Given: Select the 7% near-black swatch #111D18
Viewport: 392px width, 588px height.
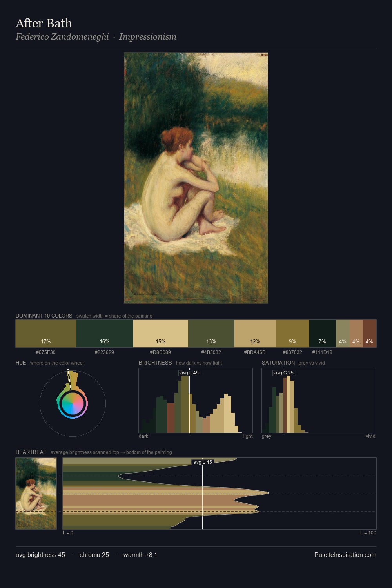Looking at the screenshot, I should coord(323,334).
